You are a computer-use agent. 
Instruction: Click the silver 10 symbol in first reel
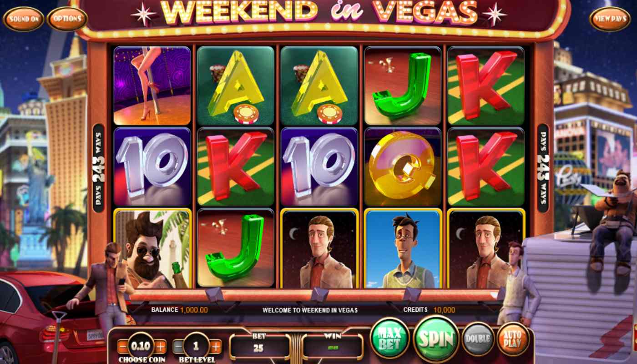(x=152, y=167)
